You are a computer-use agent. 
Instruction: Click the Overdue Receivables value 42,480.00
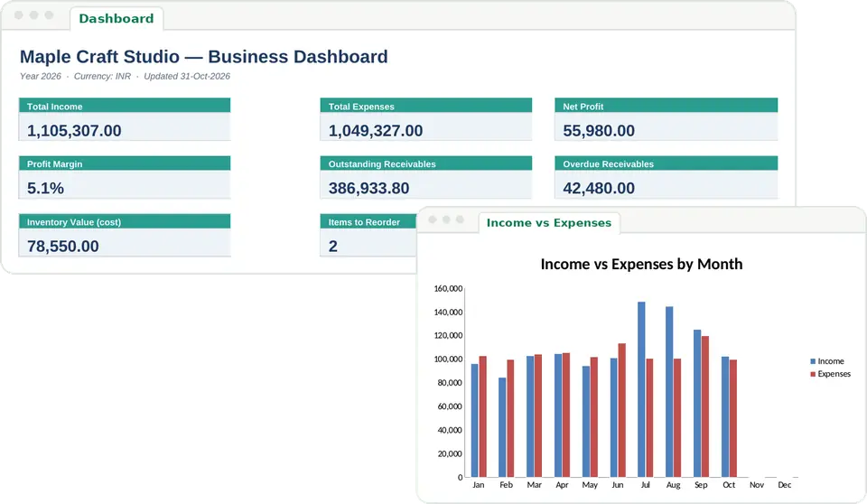[x=599, y=188]
